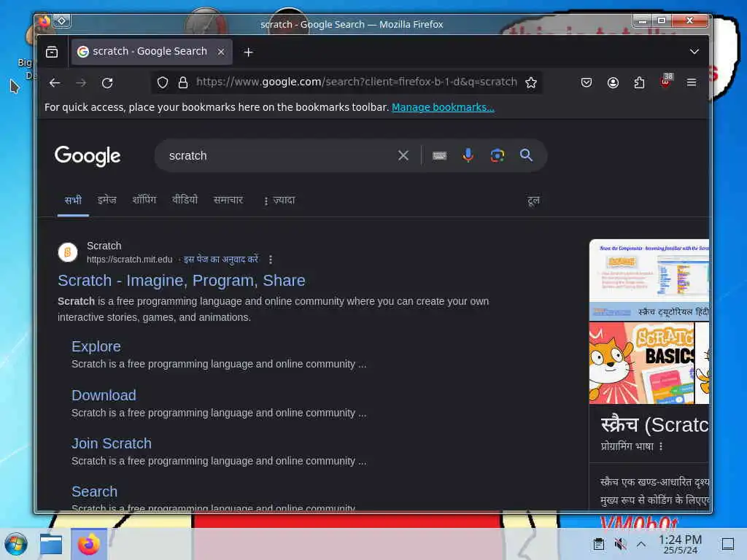Open the Scratch Basics cat thumbnail
Screen dimensions: 747x560
641,363
